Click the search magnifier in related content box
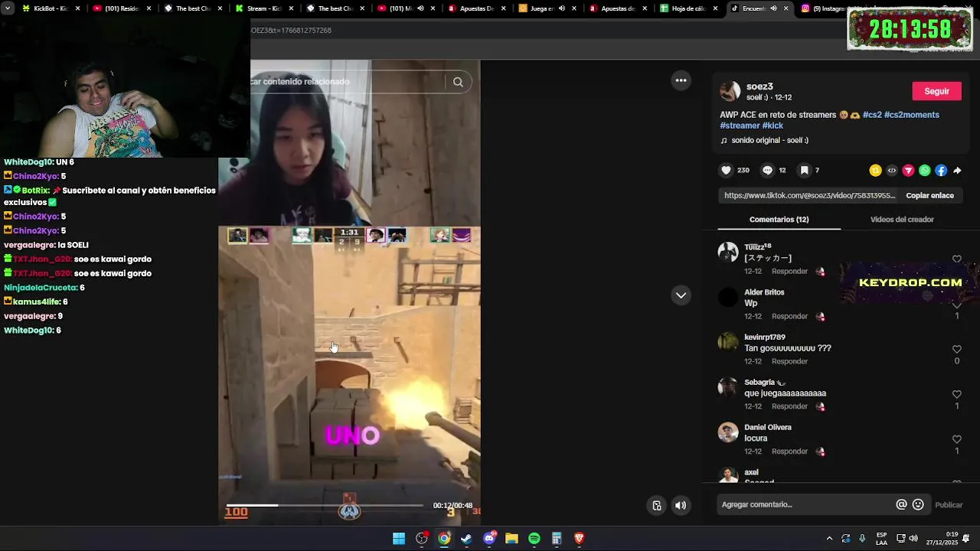Viewport: 980px width, 551px height. [458, 82]
